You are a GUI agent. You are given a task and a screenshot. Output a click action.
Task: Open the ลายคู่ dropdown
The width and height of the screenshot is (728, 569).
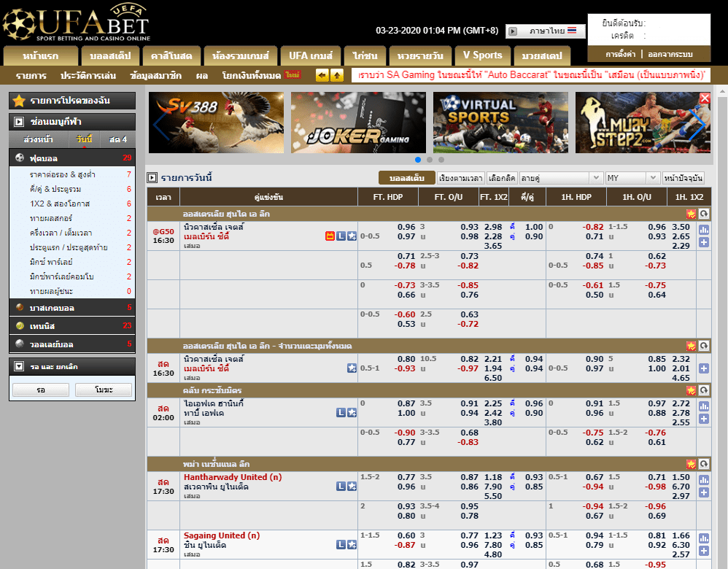click(561, 178)
